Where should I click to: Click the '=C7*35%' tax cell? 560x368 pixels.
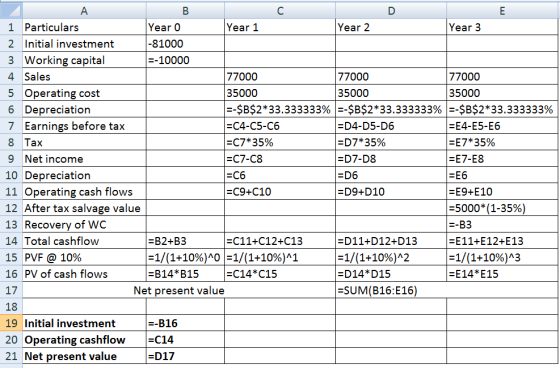pos(280,142)
